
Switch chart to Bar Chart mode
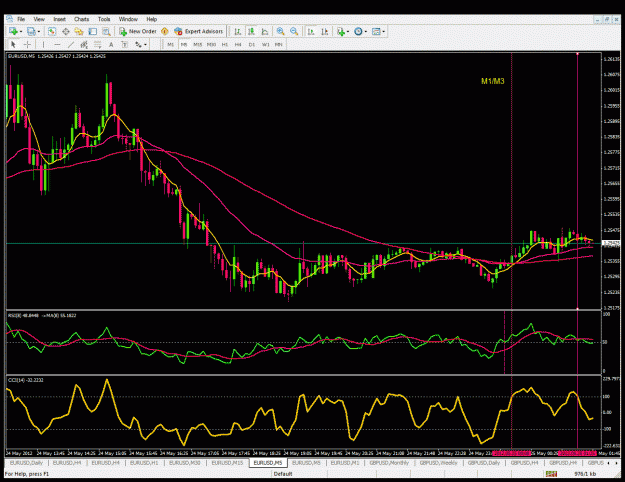[238, 31]
